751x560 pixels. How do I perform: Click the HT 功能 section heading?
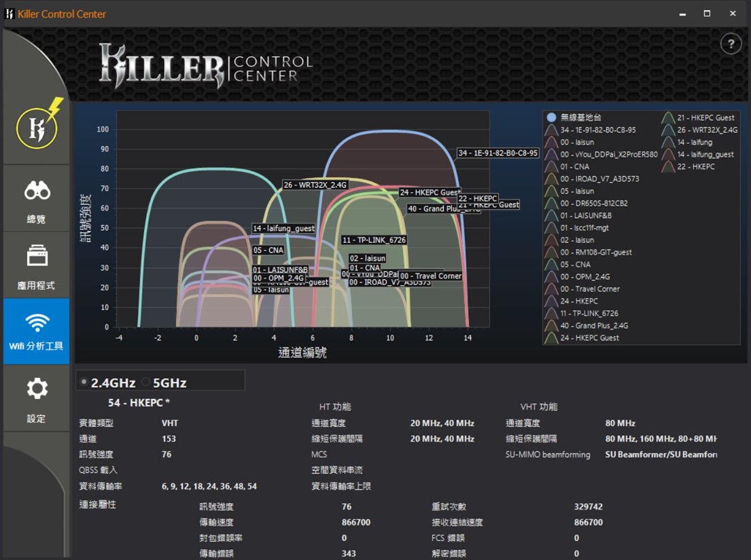tap(335, 406)
